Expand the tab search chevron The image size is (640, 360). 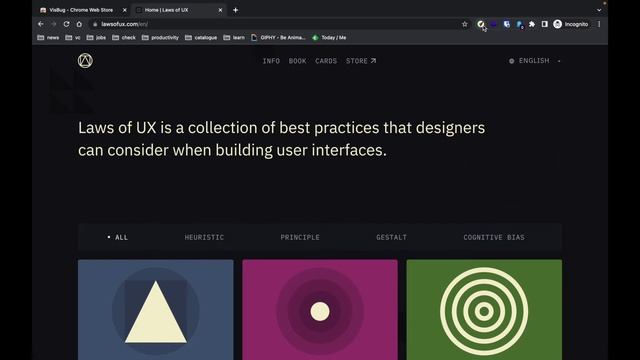click(x=599, y=10)
